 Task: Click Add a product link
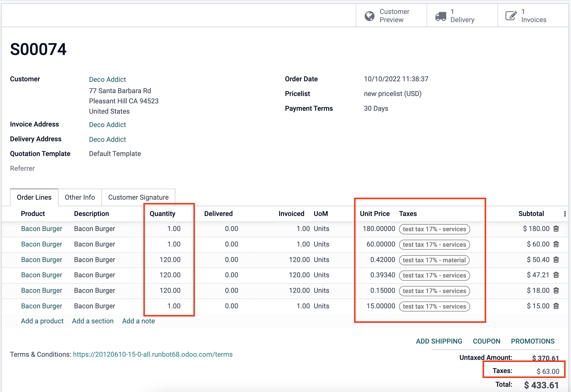click(x=42, y=321)
